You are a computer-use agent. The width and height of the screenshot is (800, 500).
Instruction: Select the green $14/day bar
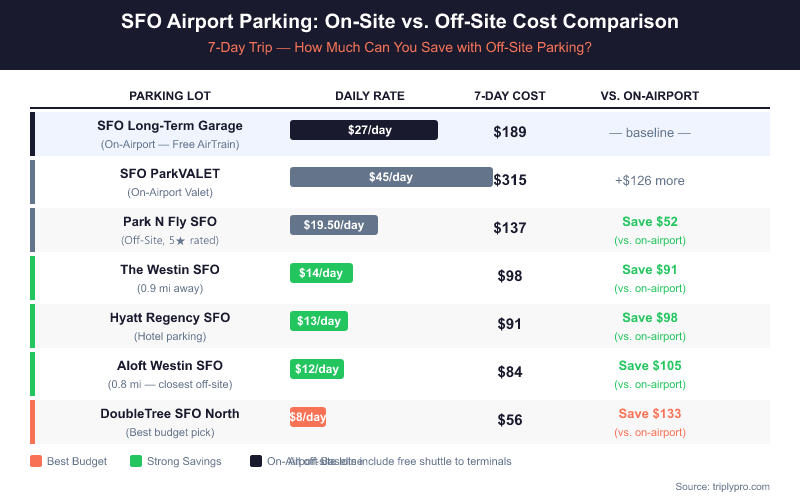[x=321, y=273]
